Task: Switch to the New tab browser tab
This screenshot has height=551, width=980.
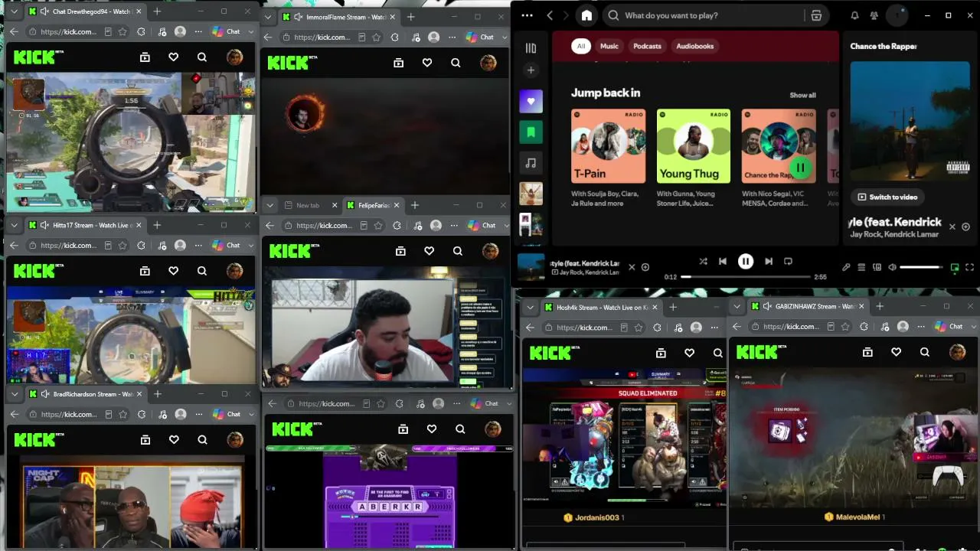Action: coord(308,205)
